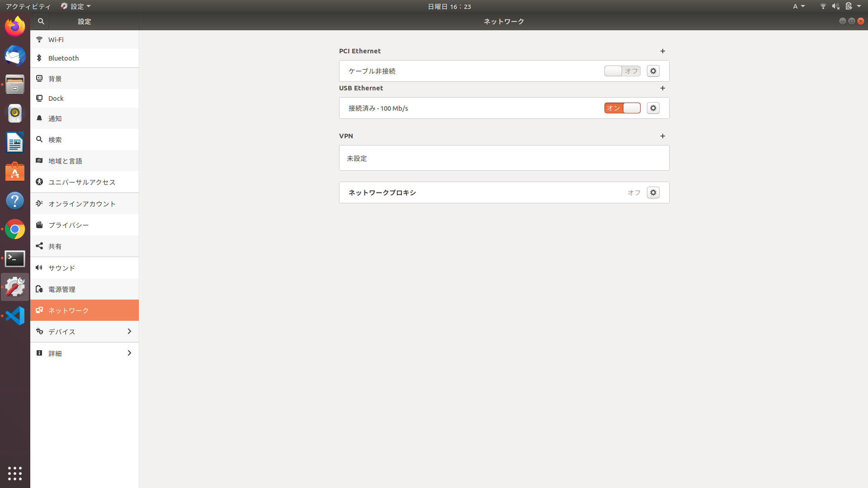This screenshot has width=868, height=488.
Task: Add a new VPN with the plus button
Action: [662, 136]
